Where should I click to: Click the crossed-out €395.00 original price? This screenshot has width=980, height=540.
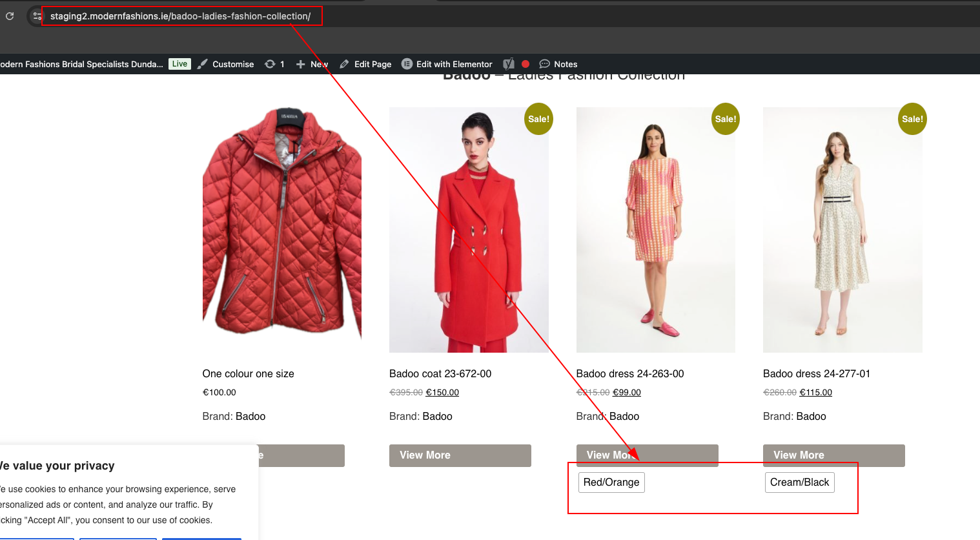tap(406, 392)
